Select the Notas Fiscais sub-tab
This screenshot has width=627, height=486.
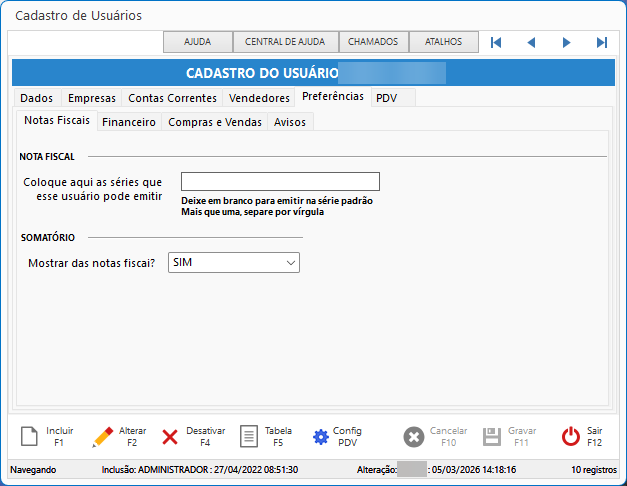click(x=57, y=120)
